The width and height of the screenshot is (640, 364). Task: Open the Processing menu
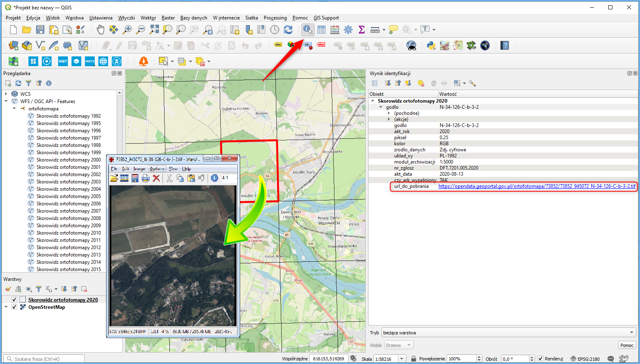tap(275, 18)
